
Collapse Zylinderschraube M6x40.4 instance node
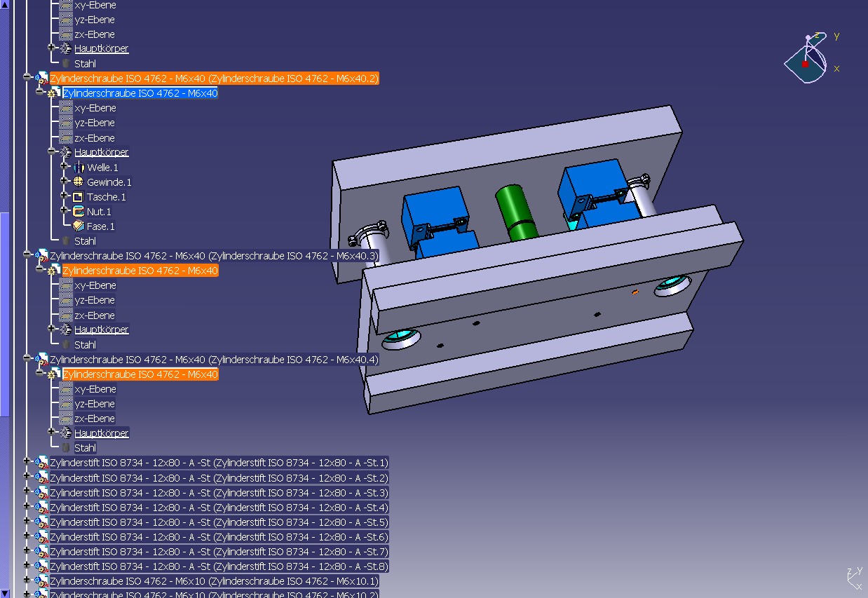click(x=27, y=358)
